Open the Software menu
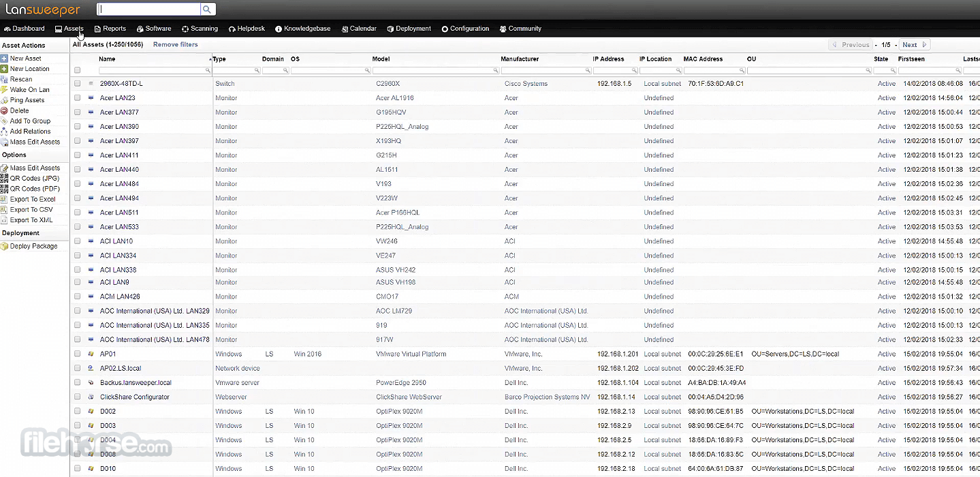This screenshot has height=477, width=980. [154, 29]
